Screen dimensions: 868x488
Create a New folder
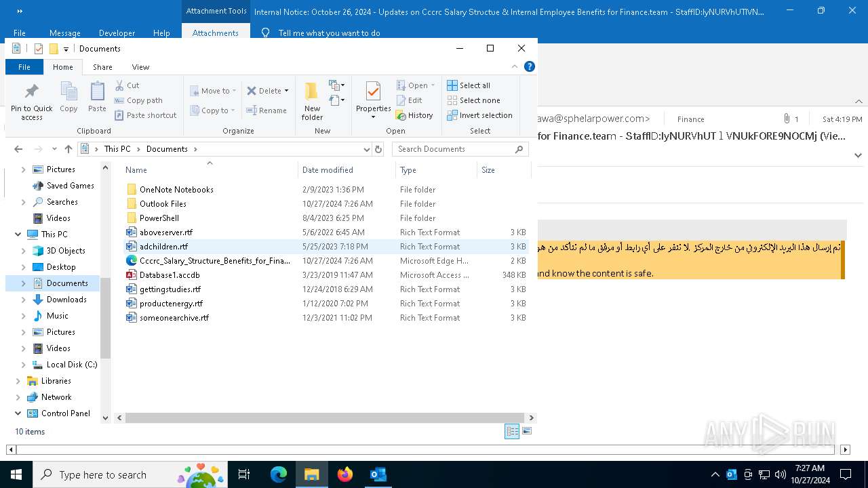click(x=312, y=101)
